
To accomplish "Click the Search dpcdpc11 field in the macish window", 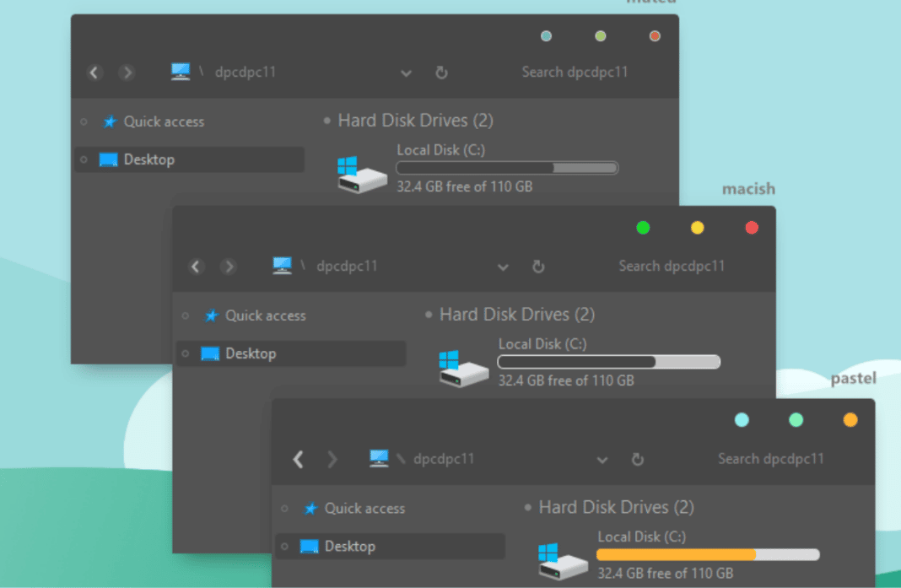I will coord(672,266).
